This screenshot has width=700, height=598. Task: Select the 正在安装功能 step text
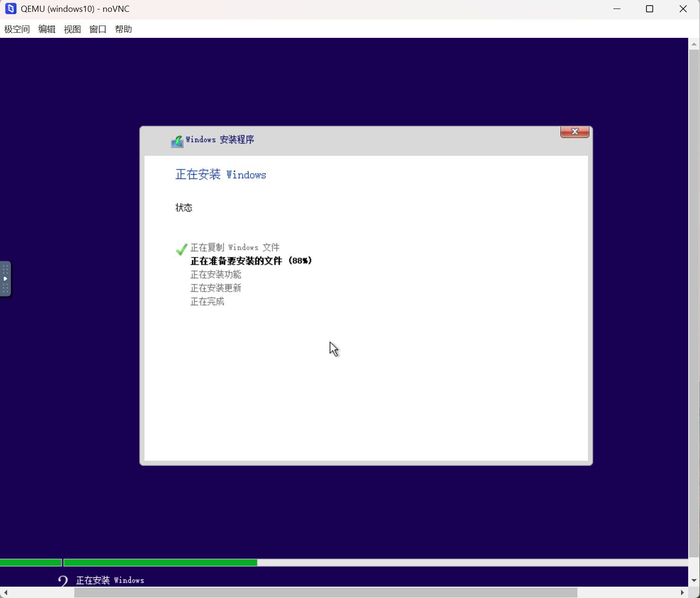pyautogui.click(x=216, y=274)
